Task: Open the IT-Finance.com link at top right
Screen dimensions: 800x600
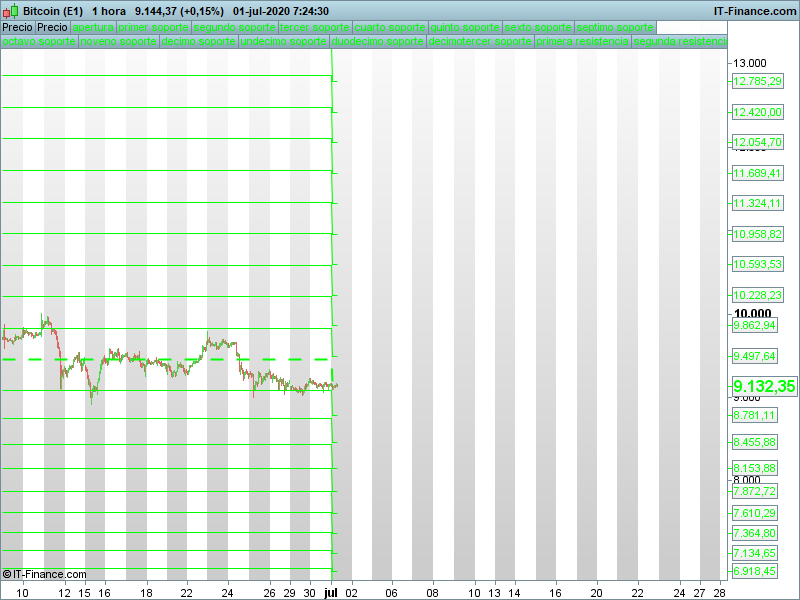Action: pos(755,11)
